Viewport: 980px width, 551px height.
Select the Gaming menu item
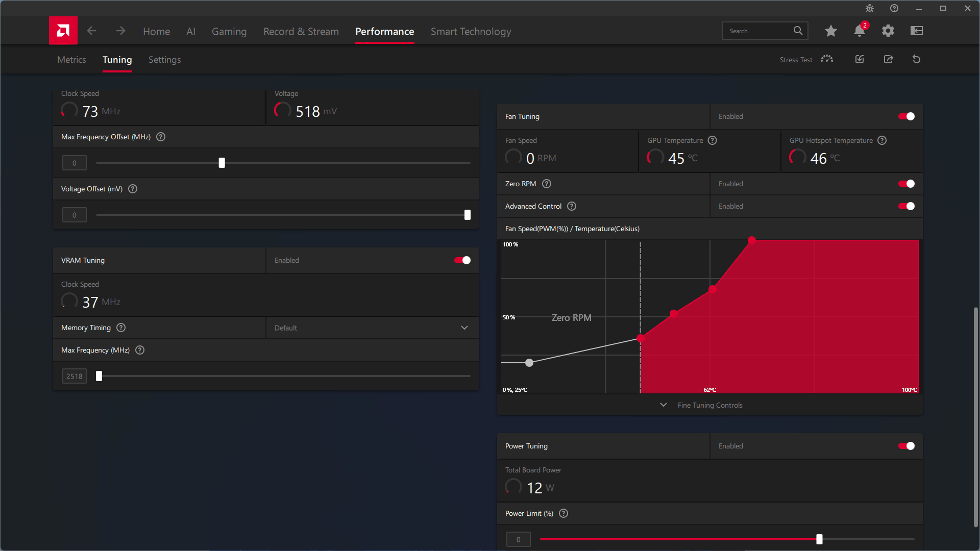click(x=229, y=31)
